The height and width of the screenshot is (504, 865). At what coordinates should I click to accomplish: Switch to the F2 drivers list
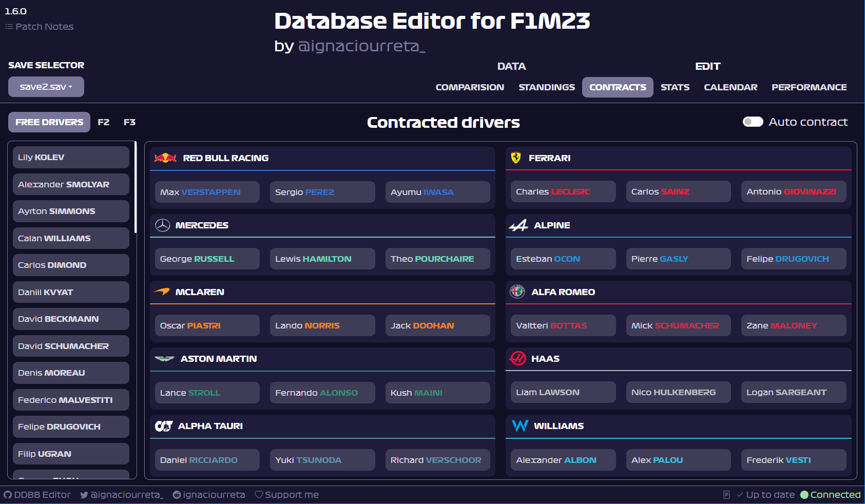(x=104, y=122)
